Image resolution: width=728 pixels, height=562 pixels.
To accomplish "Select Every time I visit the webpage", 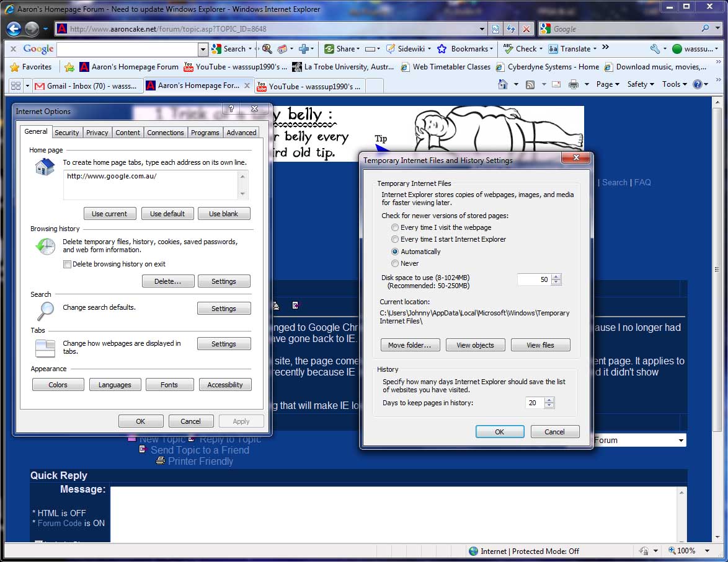I will click(x=395, y=227).
